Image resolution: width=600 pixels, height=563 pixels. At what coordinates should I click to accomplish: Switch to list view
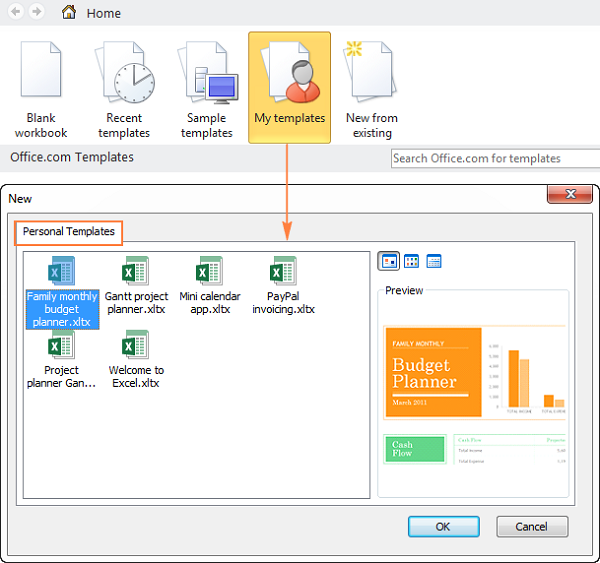[411, 261]
